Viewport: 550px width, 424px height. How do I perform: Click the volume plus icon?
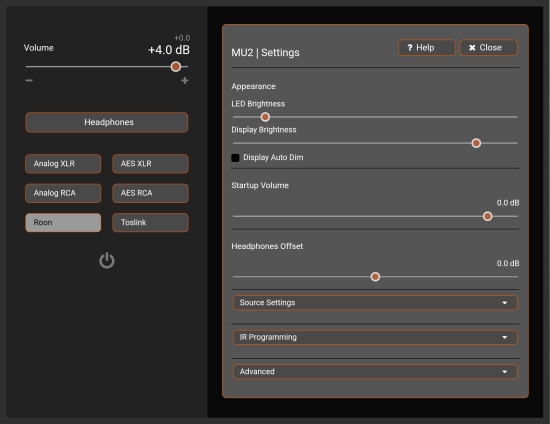[x=185, y=81]
